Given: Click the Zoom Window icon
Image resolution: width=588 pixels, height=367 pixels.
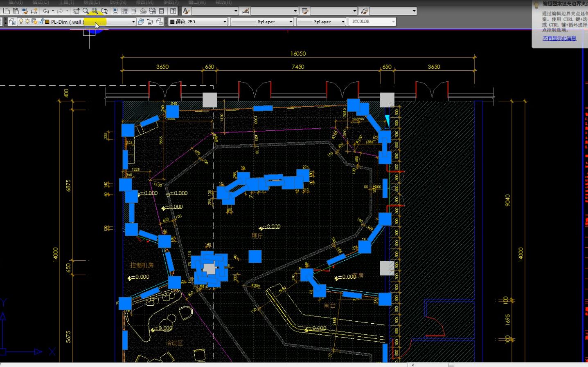Looking at the screenshot, I should (x=95, y=11).
